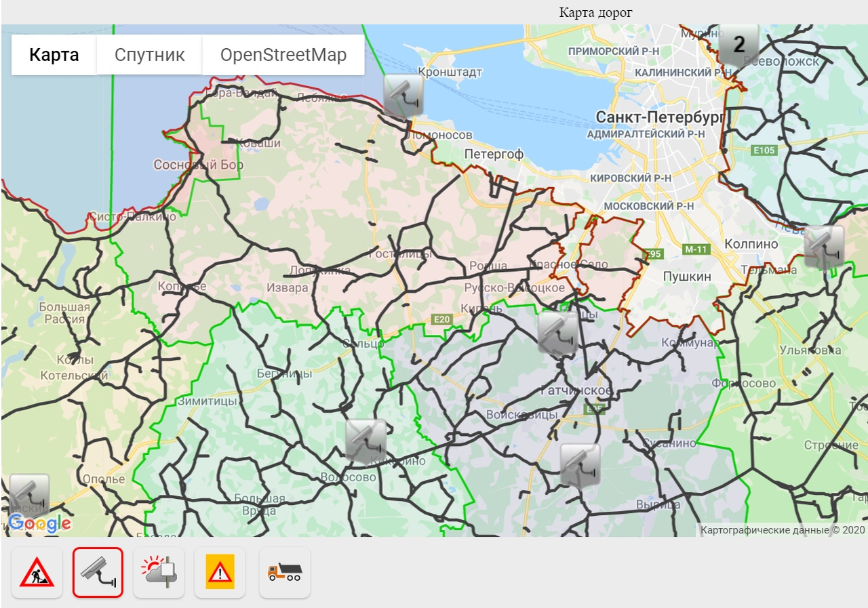The image size is (868, 608).
Task: Open camera marker near Тельмана
Action: 824,247
